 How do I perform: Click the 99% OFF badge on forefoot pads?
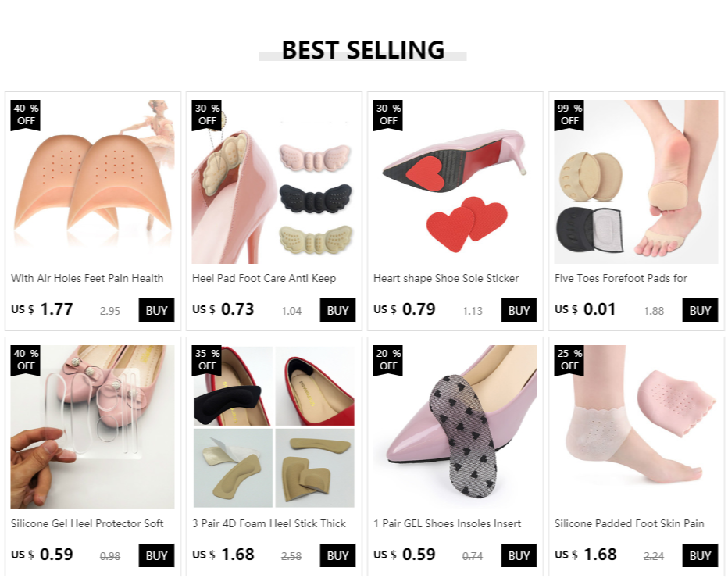(x=569, y=115)
